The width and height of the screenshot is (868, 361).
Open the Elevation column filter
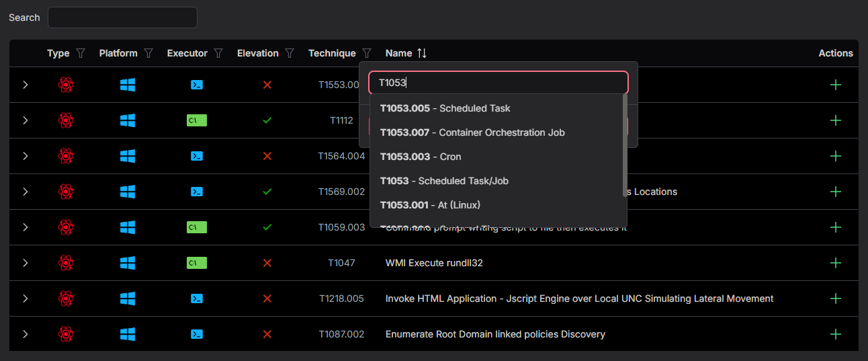pos(290,53)
